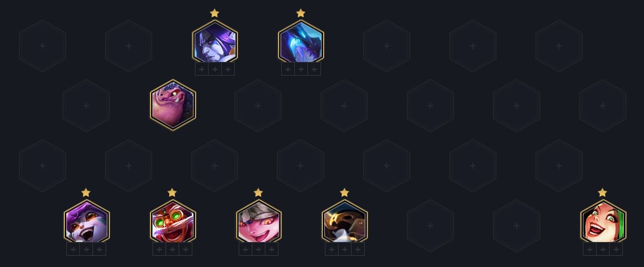Screen dimensions: 644x267
Task: Add middle item to golden-masked champion
Action: [x=345, y=249]
